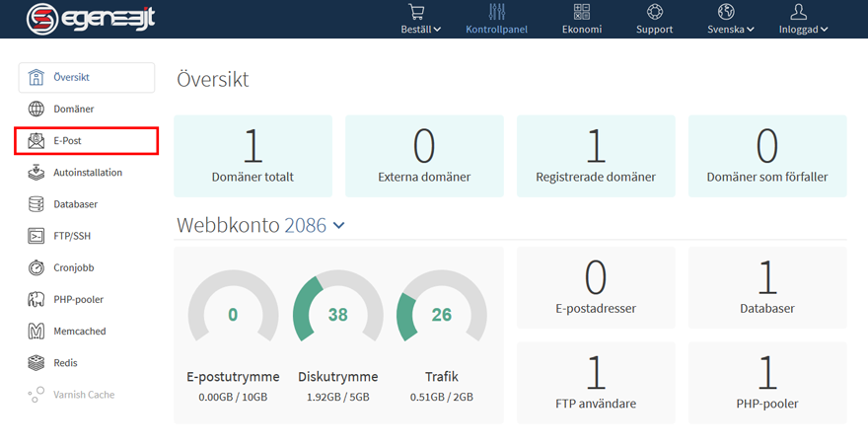Click the Domäner som förfaller card

click(x=767, y=156)
